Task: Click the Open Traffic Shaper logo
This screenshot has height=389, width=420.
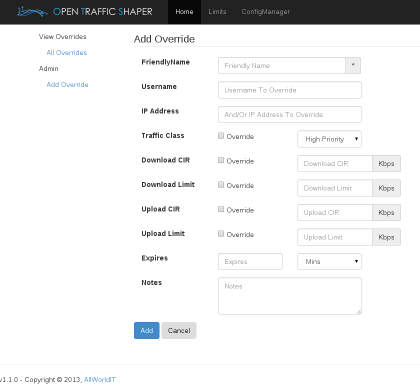Action: click(85, 12)
